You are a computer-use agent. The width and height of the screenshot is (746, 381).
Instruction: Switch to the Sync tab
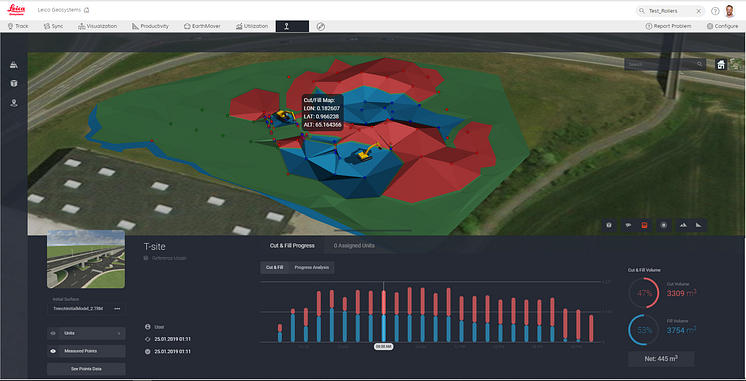point(53,26)
